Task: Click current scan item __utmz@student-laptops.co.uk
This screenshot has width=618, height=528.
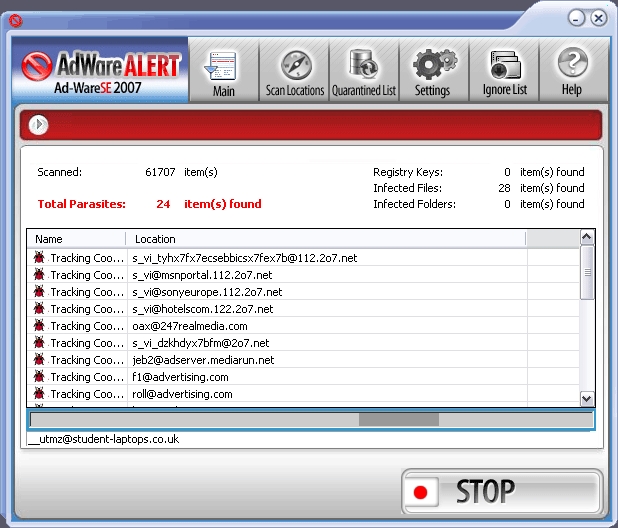Action: [x=104, y=439]
